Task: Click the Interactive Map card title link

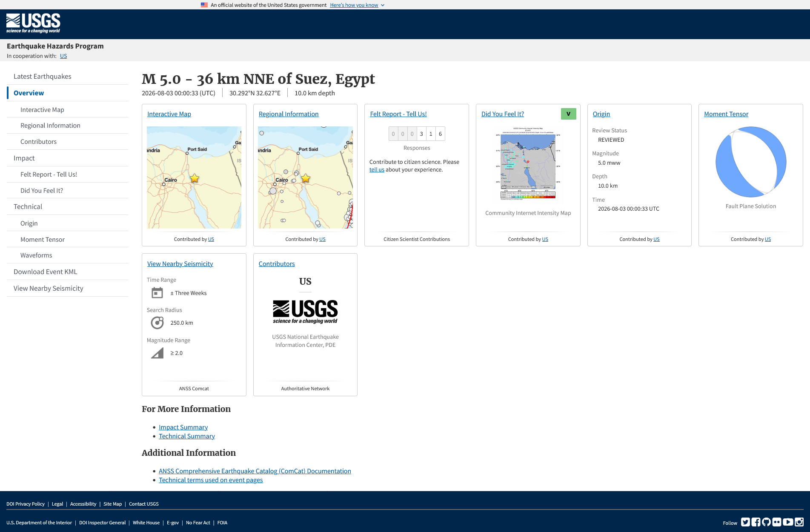Action: (x=169, y=114)
